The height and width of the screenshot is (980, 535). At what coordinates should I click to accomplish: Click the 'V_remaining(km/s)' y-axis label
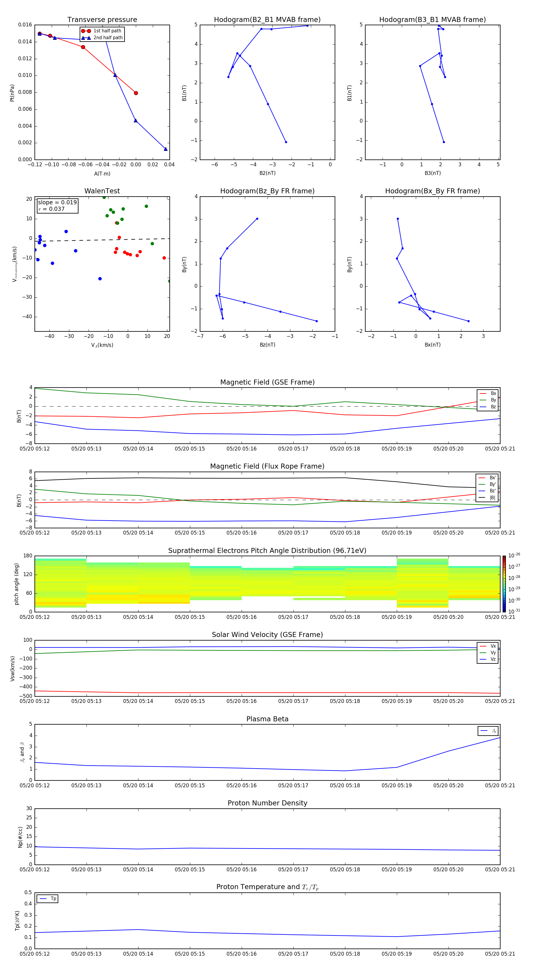(15, 264)
